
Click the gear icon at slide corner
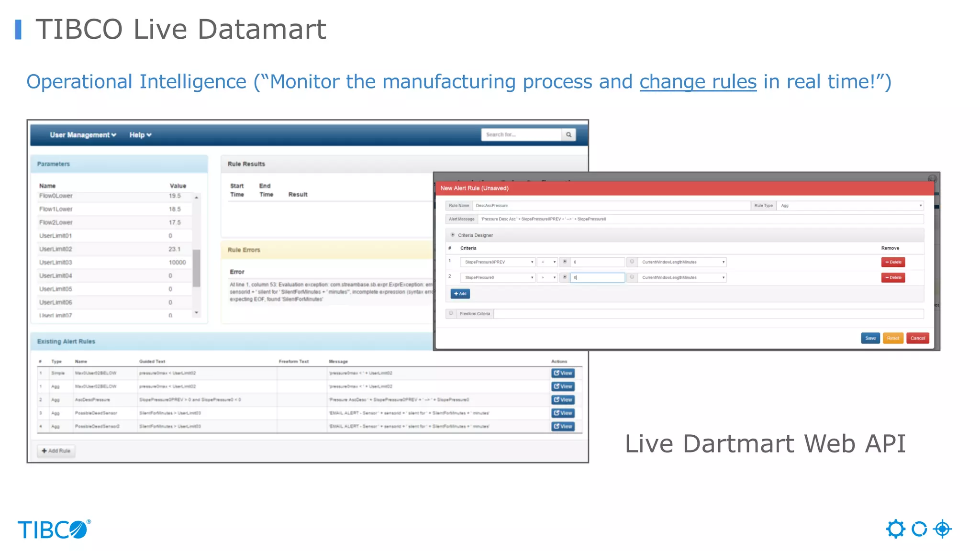[x=895, y=529]
